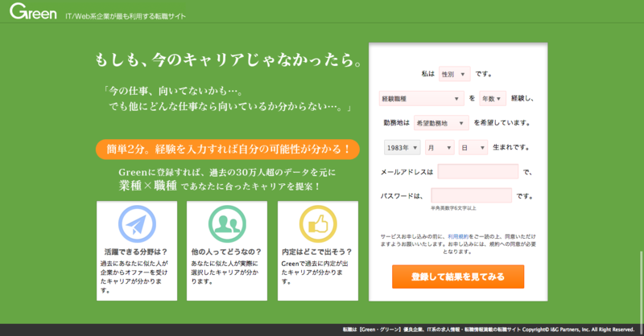
Task: Click the headline もしも、今のキャリアじゃなかったら。
Action: pyautogui.click(x=229, y=60)
